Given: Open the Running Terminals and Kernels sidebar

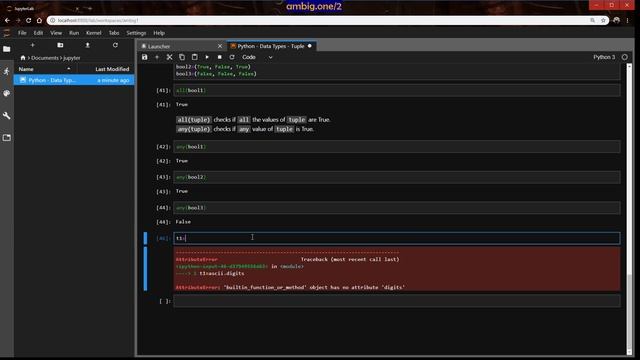Looking at the screenshot, I should pos(7,71).
